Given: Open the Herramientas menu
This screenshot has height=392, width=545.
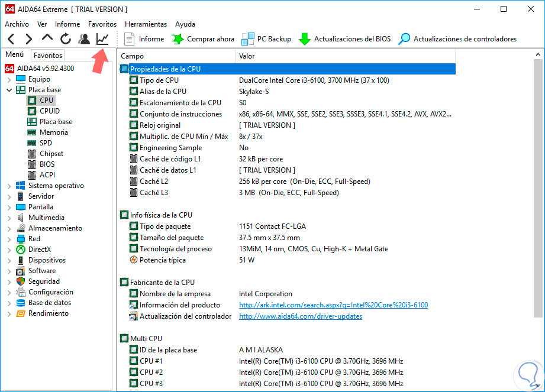Looking at the screenshot, I should 146,24.
